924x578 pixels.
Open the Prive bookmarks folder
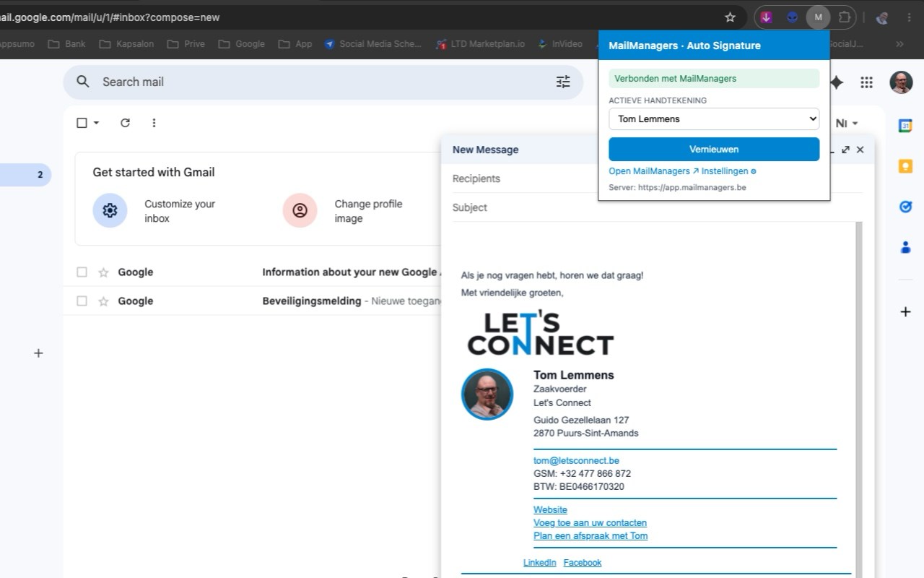pos(186,44)
